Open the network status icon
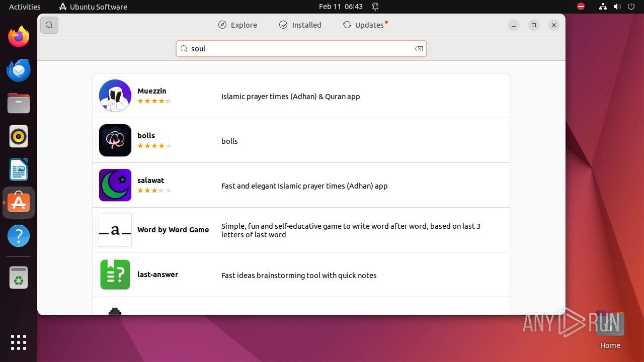The width and height of the screenshot is (644, 362). click(603, 7)
